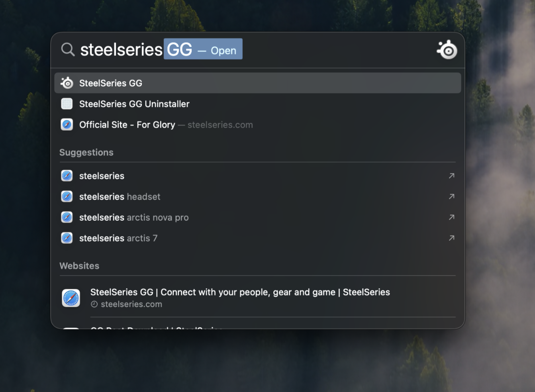This screenshot has height=392, width=535.
Task: Click the SteelSeries GG Uninstaller icon
Action: [67, 104]
